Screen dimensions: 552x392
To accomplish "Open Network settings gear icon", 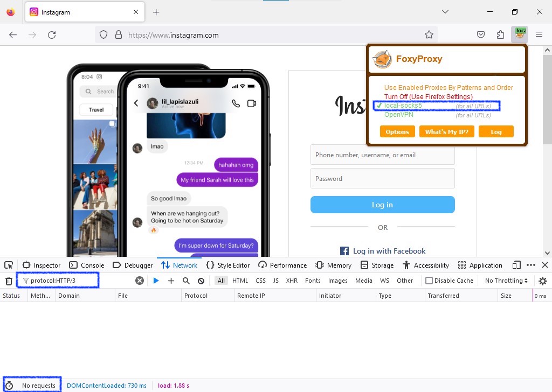I will click(x=543, y=281).
